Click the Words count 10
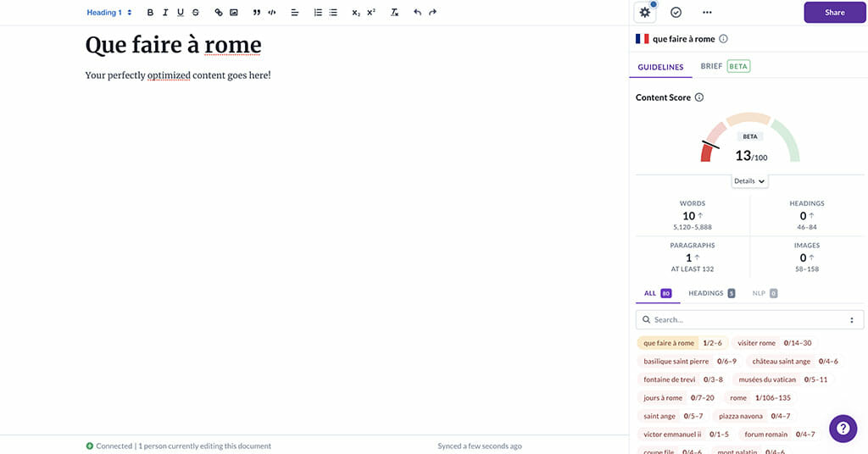The image size is (868, 454). 688,216
